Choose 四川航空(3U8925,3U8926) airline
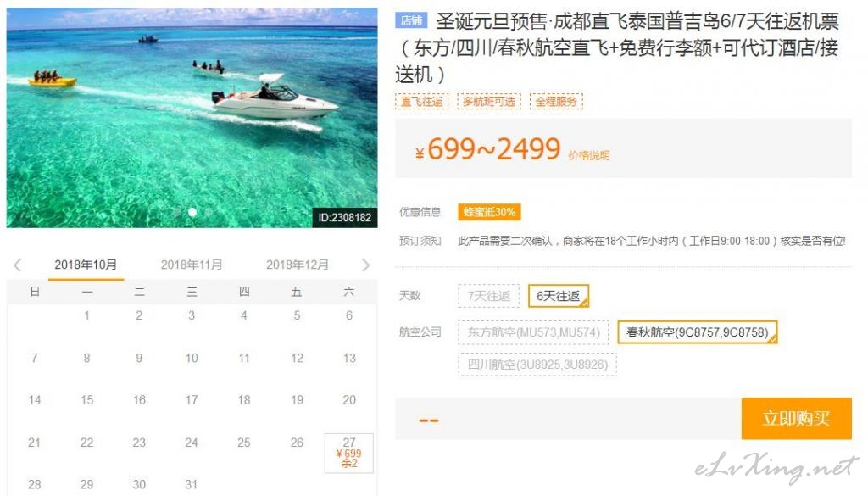Screen dimensions: 868x496 (x=537, y=365)
